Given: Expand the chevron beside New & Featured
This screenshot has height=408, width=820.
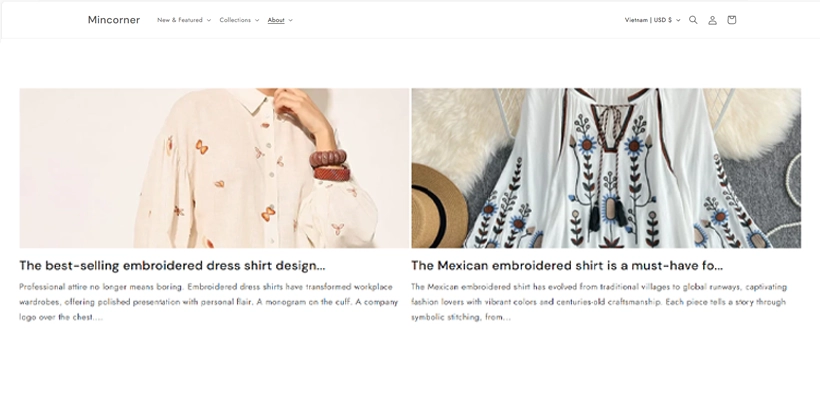Looking at the screenshot, I should tap(209, 20).
